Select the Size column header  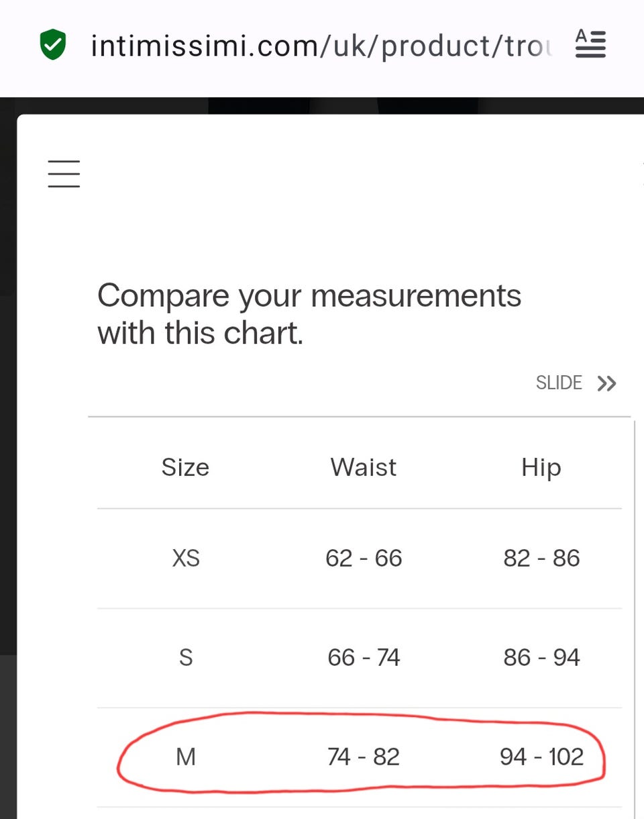click(x=185, y=467)
